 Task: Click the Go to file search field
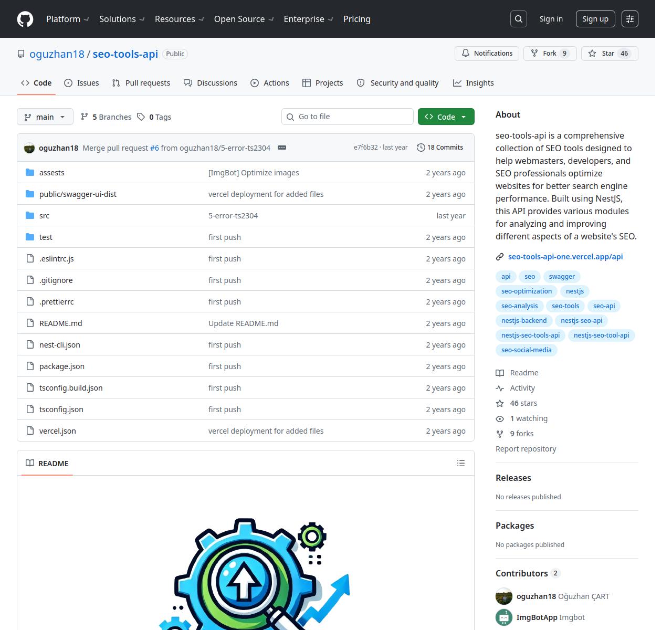pyautogui.click(x=348, y=117)
